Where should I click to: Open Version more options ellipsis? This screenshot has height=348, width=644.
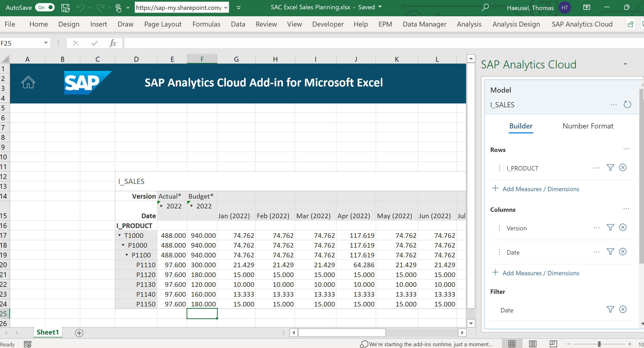[597, 228]
